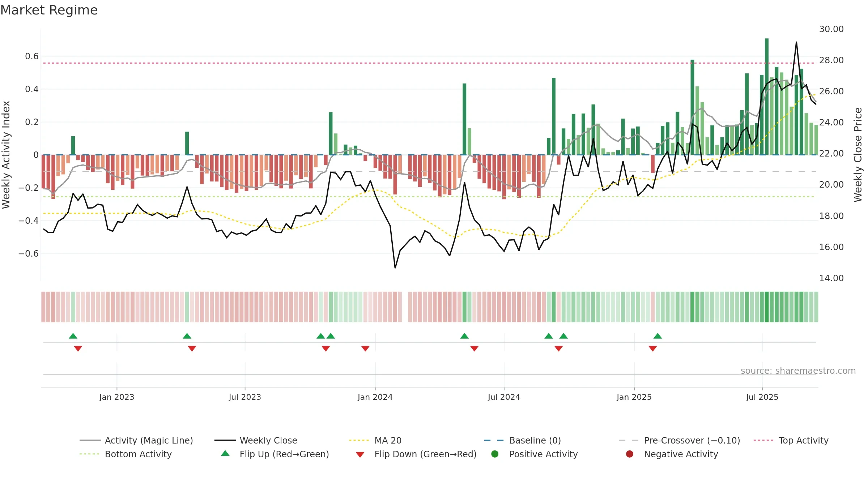This screenshot has width=868, height=488.
Task: Click the green Flip Up triangle in legend
Action: [x=225, y=453]
